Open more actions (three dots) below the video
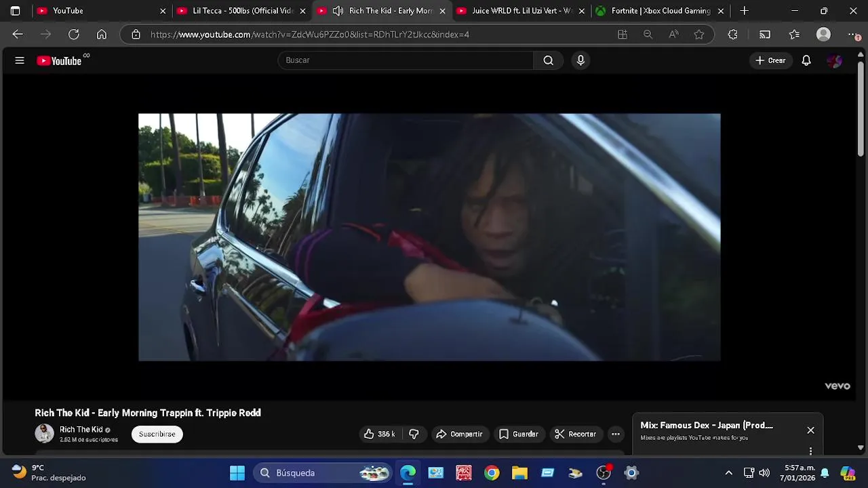This screenshot has width=868, height=488. click(x=615, y=434)
